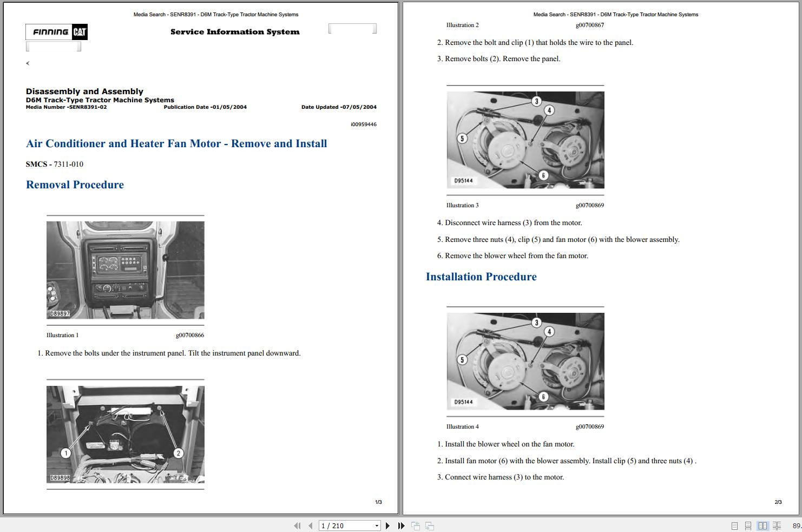Go to the previous page arrow

[310, 526]
